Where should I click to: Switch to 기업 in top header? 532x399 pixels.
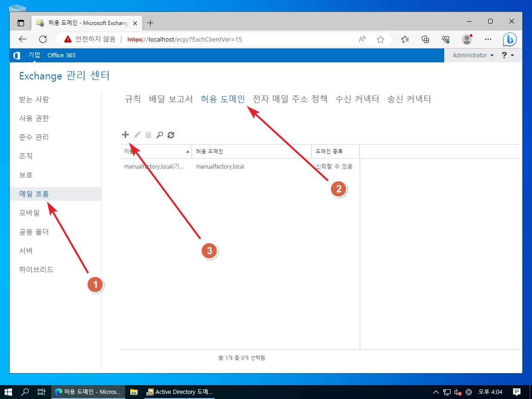pos(34,55)
